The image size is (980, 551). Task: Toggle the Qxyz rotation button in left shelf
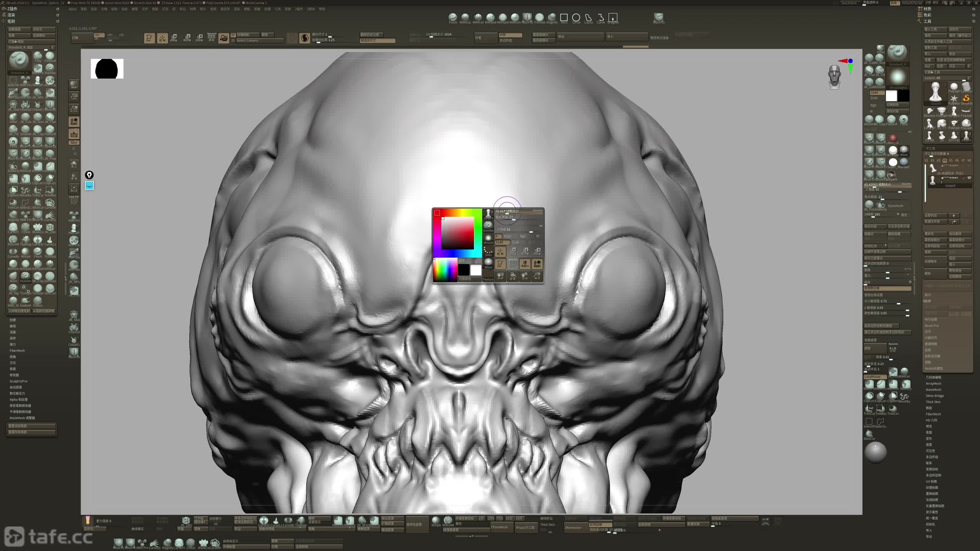point(74,142)
